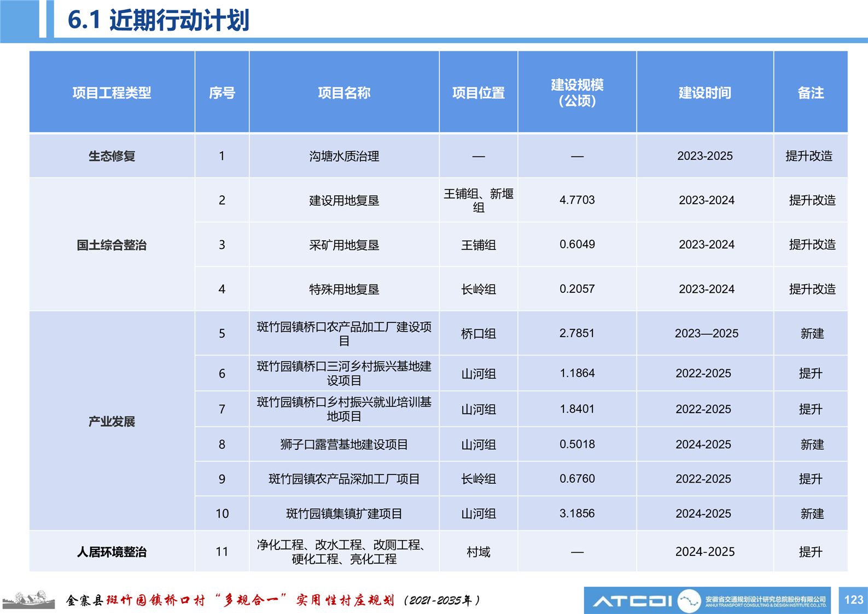
Task: Click the 安徽省交通规划设计研究总院 company name
Action: pos(765,599)
